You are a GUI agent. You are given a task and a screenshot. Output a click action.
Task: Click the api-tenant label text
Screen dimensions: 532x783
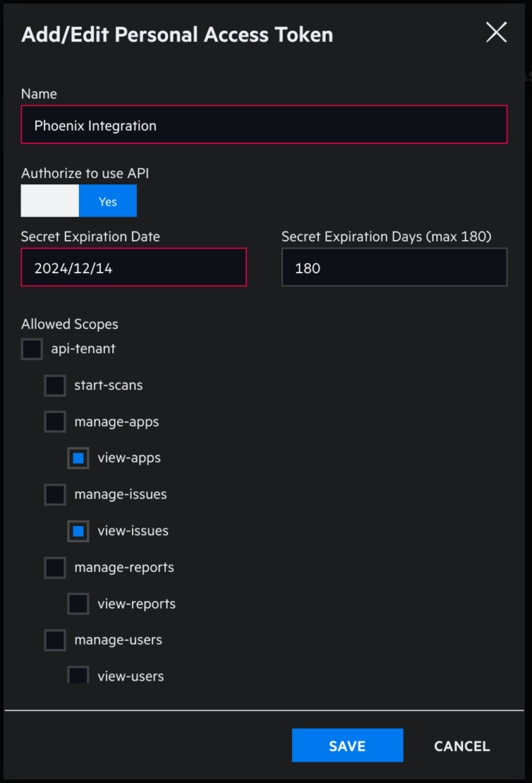tap(83, 349)
